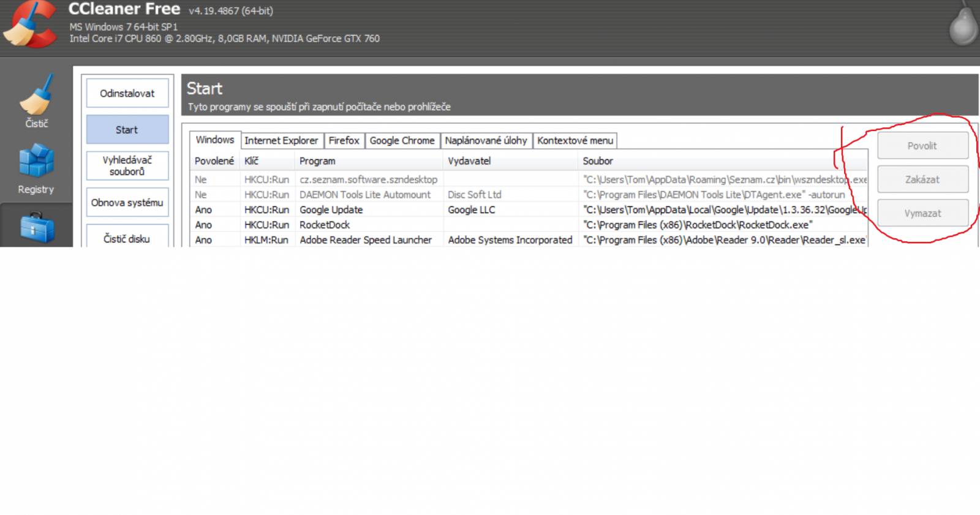Switch to the Firefox tab
This screenshot has height=515, width=980.
pos(344,141)
